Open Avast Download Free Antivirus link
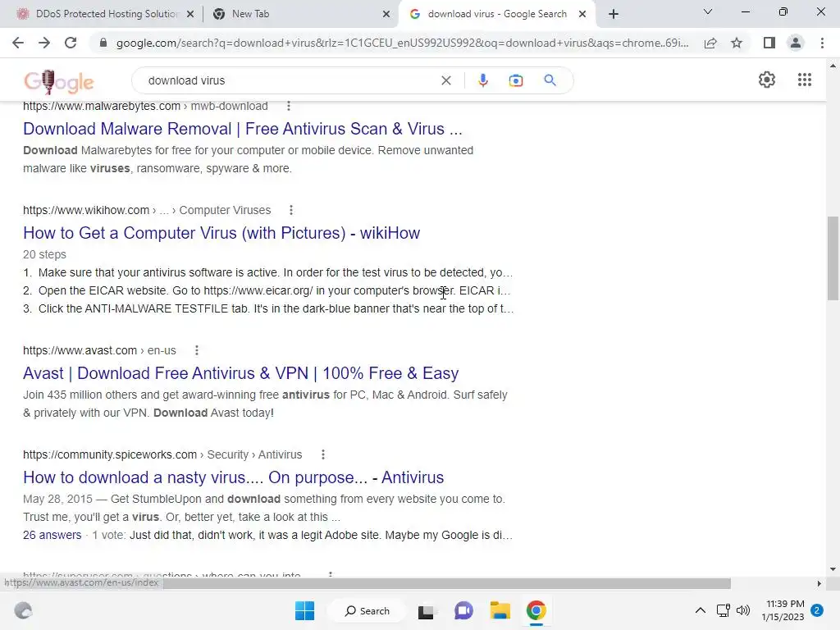Image resolution: width=840 pixels, height=630 pixels. 240,373
